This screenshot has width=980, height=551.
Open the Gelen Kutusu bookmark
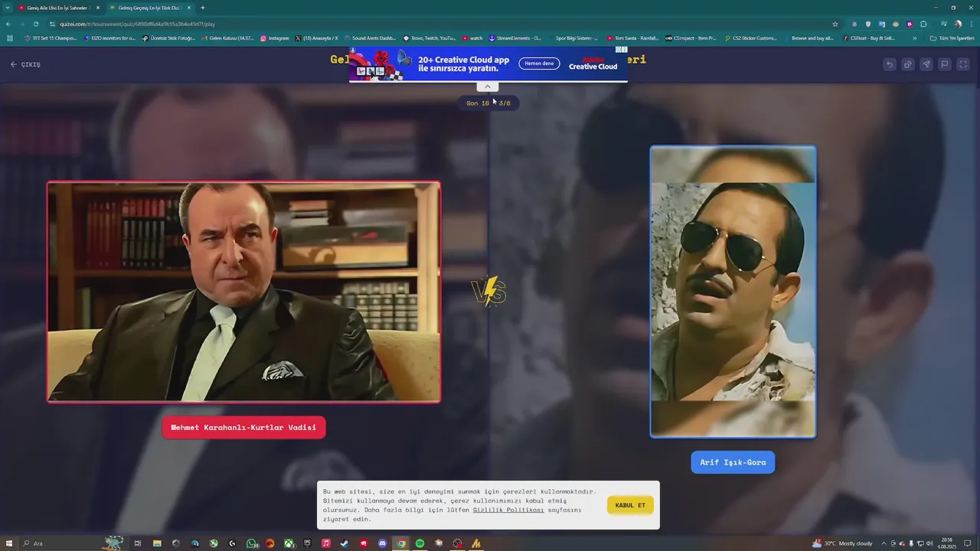point(227,37)
